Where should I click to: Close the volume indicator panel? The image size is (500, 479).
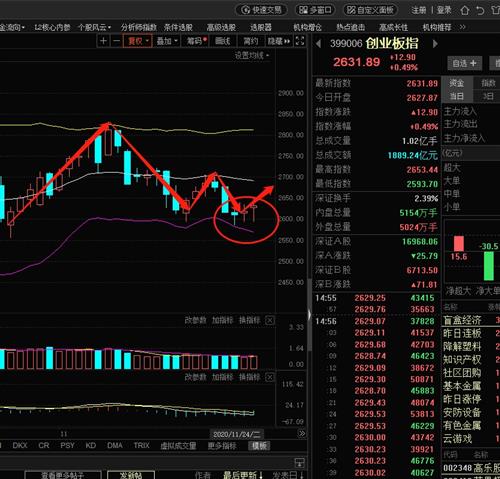click(270, 320)
